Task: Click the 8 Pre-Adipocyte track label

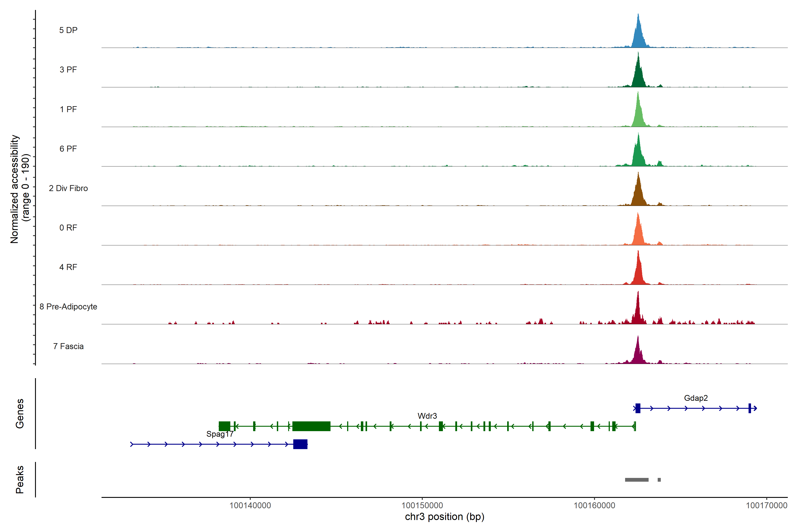Action: point(68,307)
